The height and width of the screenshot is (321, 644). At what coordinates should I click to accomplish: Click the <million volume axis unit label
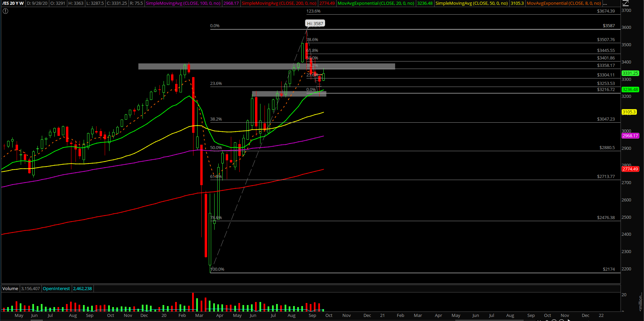[x=641, y=302]
